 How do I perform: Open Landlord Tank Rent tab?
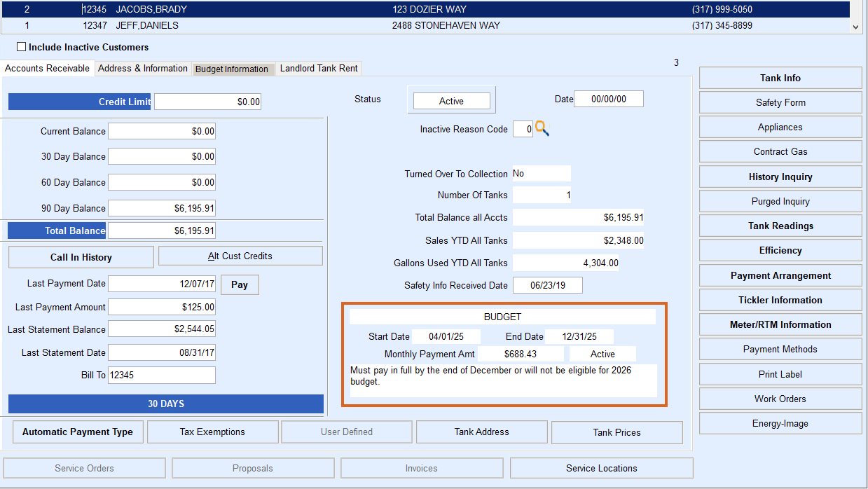pos(319,68)
